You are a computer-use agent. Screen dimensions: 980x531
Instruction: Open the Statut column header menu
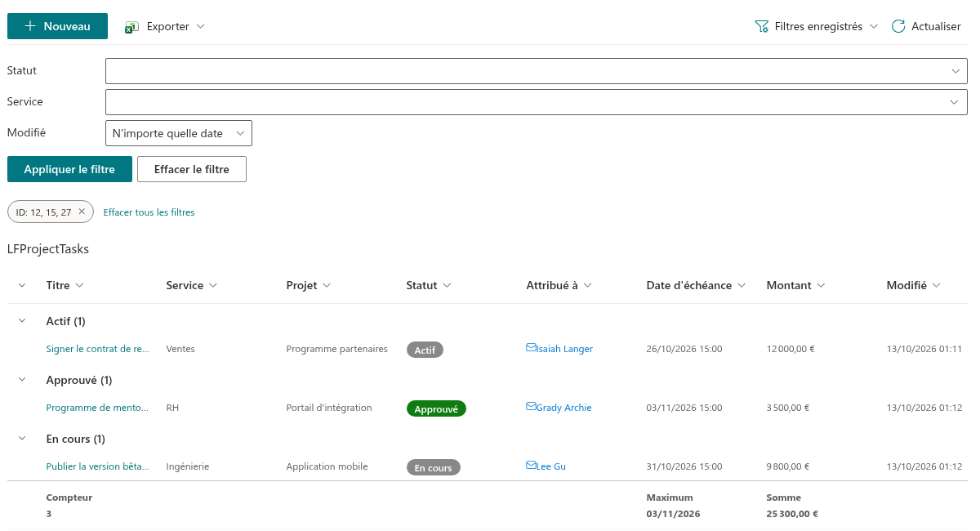tap(429, 285)
